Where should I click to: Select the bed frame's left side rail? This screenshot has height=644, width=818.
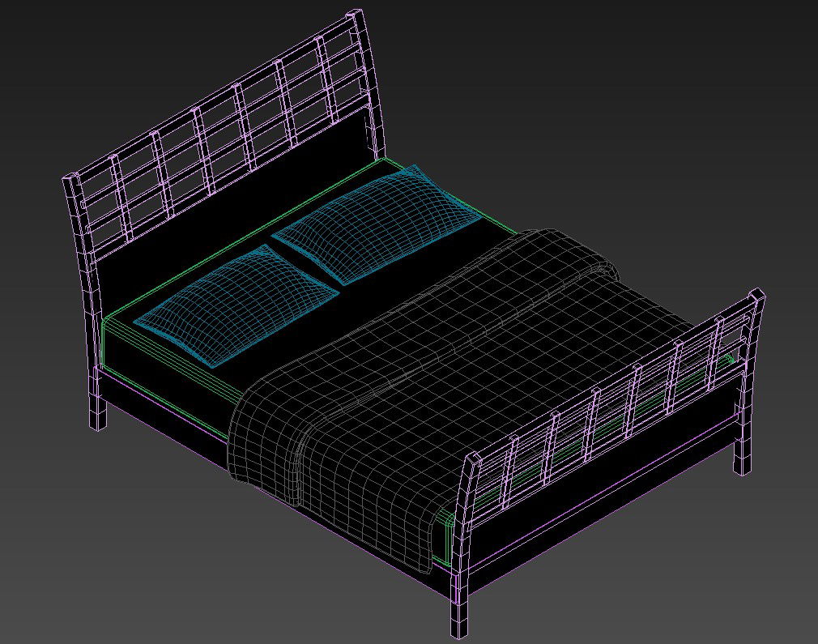click(162, 407)
